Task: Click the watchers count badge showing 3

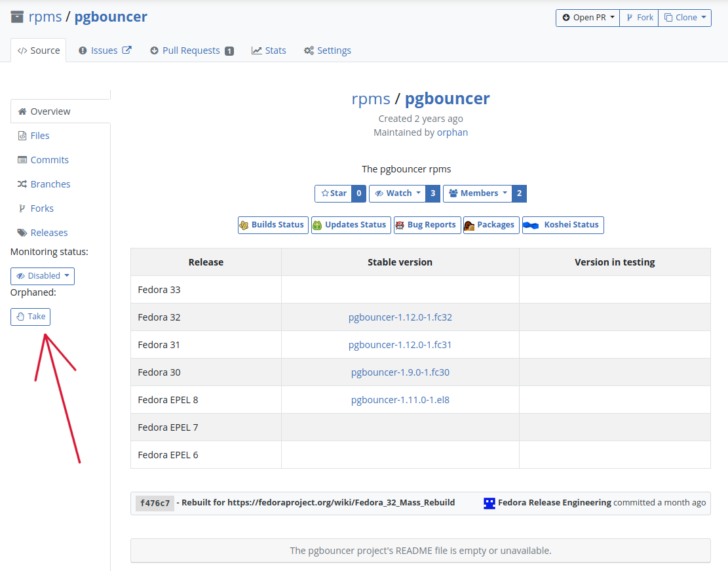Action: coord(432,193)
